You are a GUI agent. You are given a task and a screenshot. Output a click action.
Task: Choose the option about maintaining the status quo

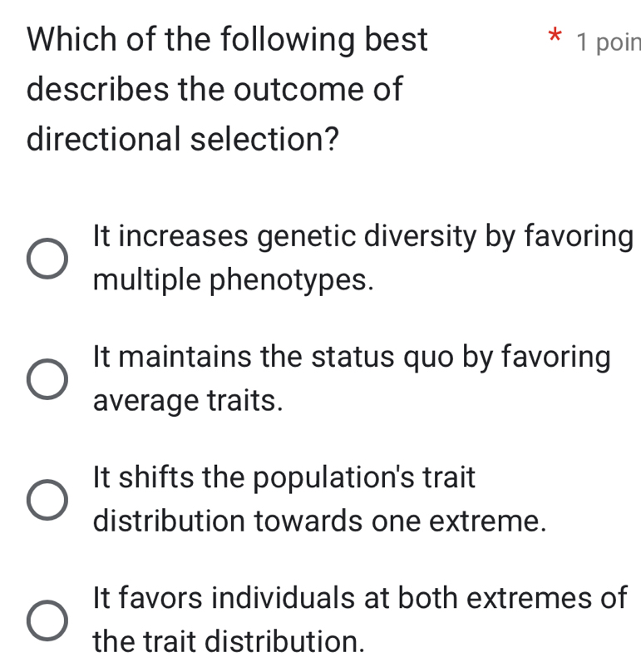tap(47, 379)
